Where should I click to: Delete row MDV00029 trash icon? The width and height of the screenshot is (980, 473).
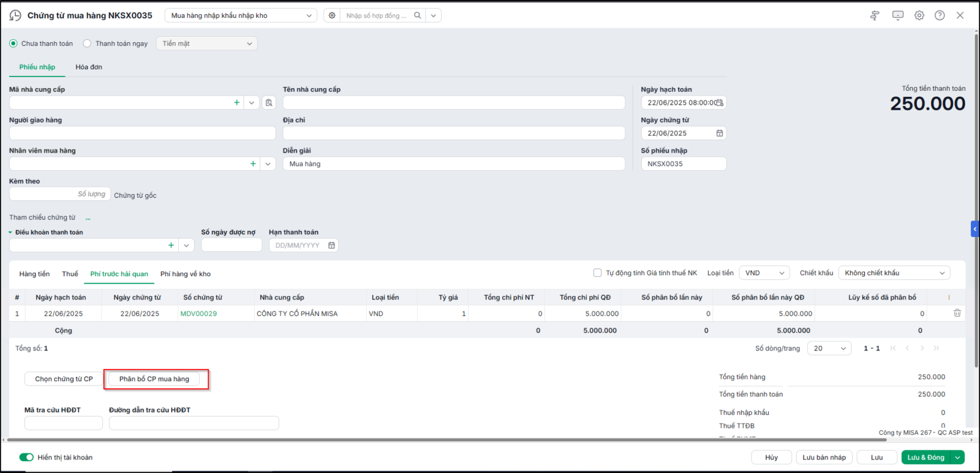(957, 313)
